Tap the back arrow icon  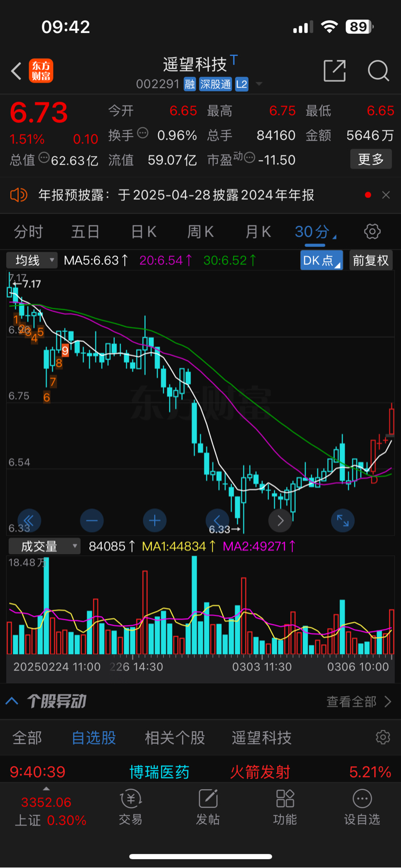pos(16,71)
